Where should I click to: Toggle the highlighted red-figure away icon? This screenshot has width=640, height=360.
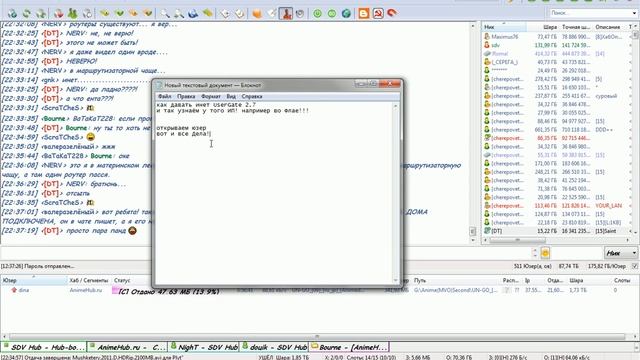(286, 13)
